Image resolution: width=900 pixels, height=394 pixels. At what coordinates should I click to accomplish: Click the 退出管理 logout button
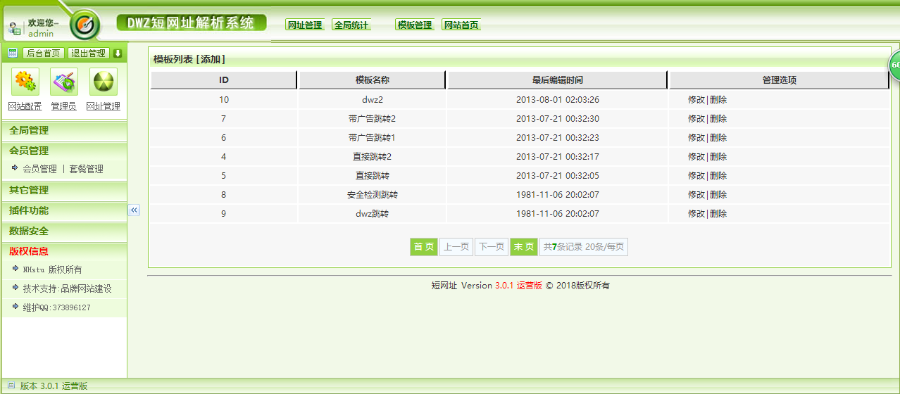[x=88, y=53]
